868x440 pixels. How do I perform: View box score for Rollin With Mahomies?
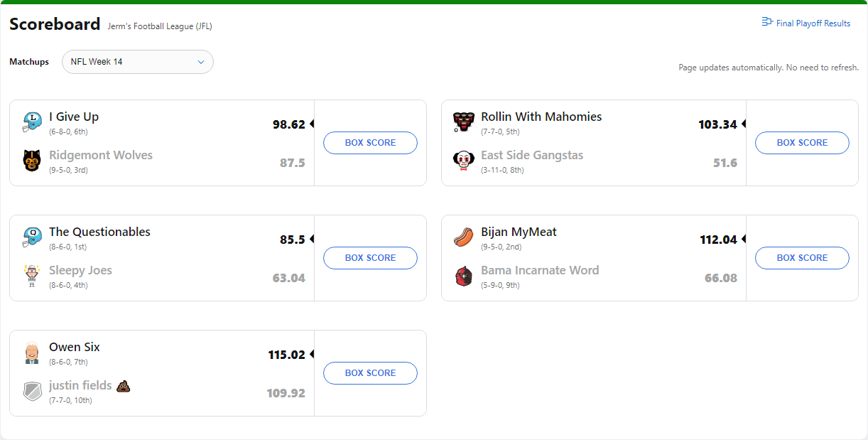click(x=802, y=143)
